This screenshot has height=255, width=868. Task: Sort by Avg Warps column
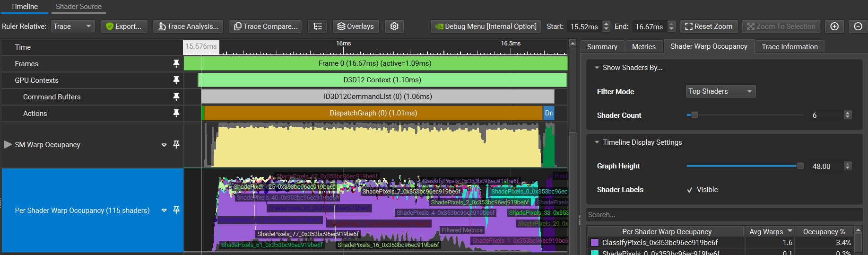769,232
